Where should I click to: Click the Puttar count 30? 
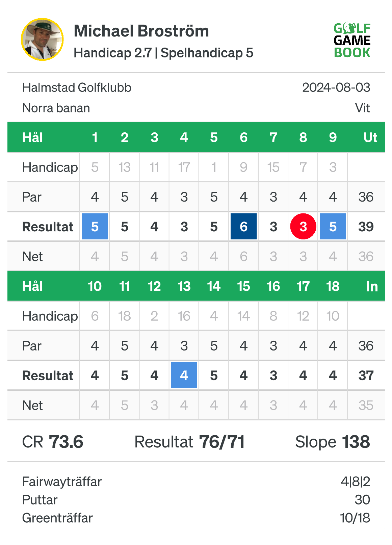click(x=362, y=500)
